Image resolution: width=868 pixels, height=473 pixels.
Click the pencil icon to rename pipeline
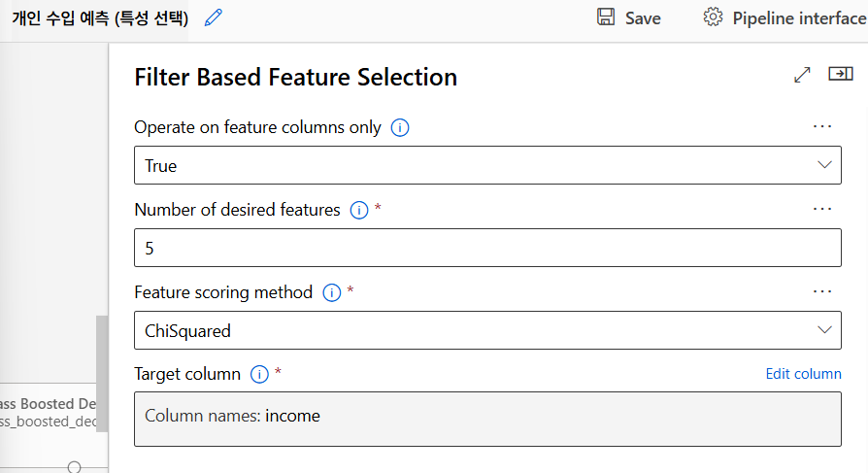[x=214, y=17]
